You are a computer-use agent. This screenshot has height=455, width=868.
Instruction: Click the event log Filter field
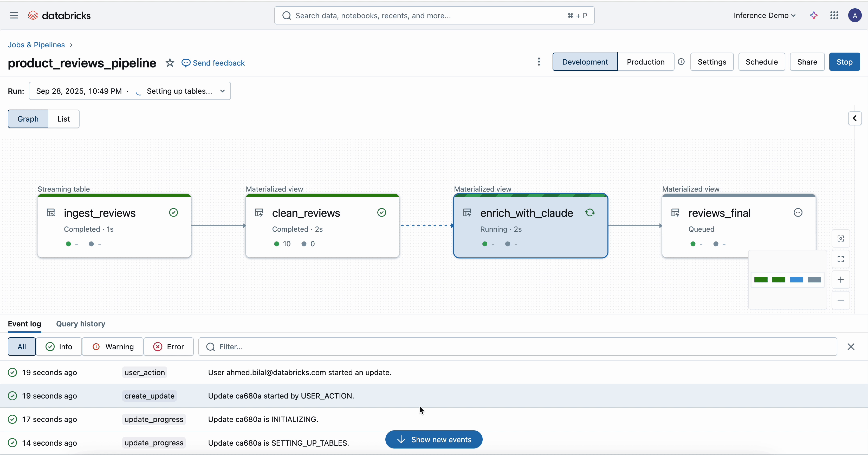coord(522,347)
